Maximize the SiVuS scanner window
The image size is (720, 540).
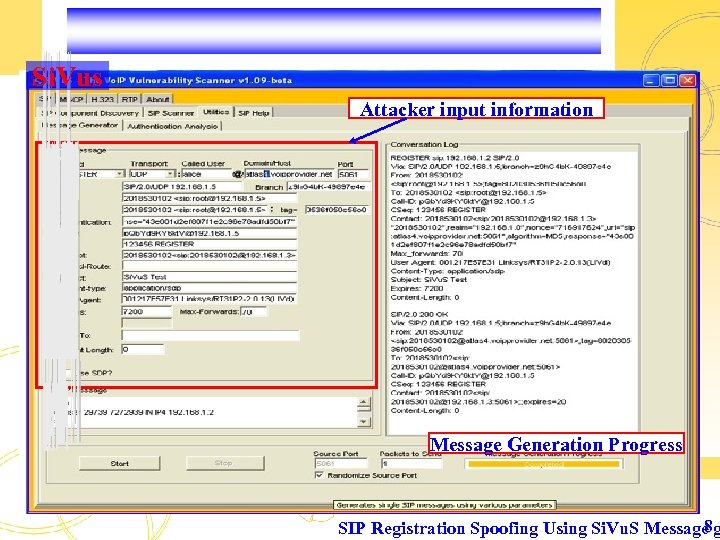[669, 81]
